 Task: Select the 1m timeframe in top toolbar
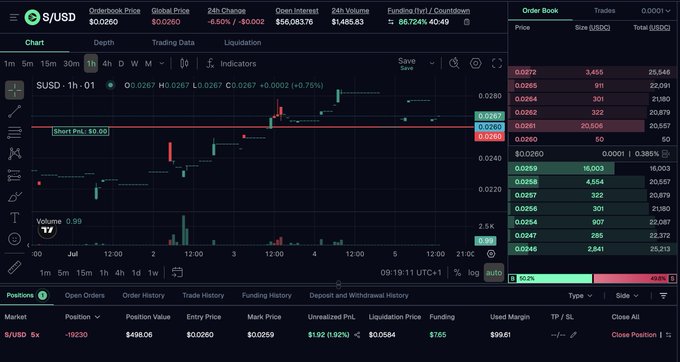[9, 64]
